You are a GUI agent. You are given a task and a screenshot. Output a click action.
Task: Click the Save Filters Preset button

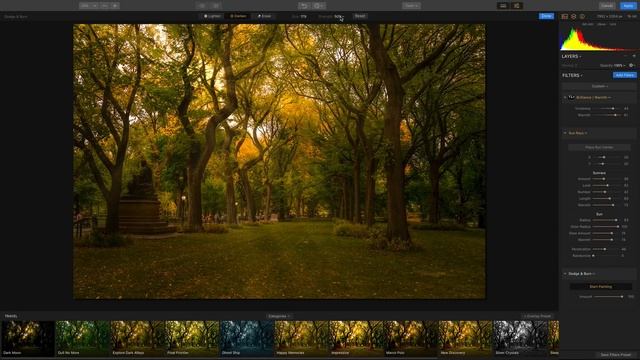pyautogui.click(x=616, y=355)
